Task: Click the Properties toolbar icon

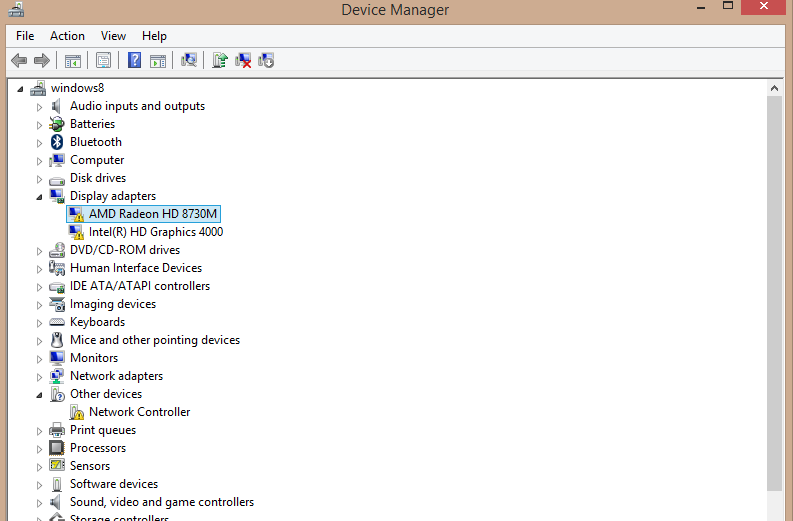Action: [x=104, y=61]
